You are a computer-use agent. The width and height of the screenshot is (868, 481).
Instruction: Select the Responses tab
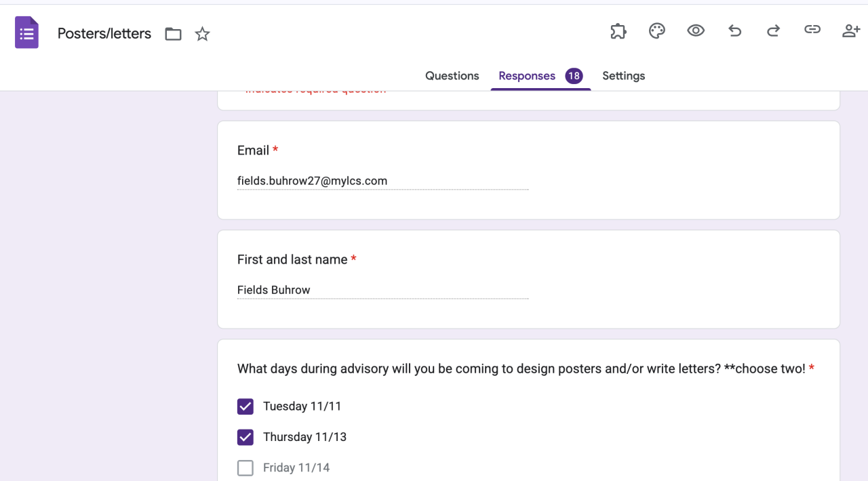click(527, 76)
